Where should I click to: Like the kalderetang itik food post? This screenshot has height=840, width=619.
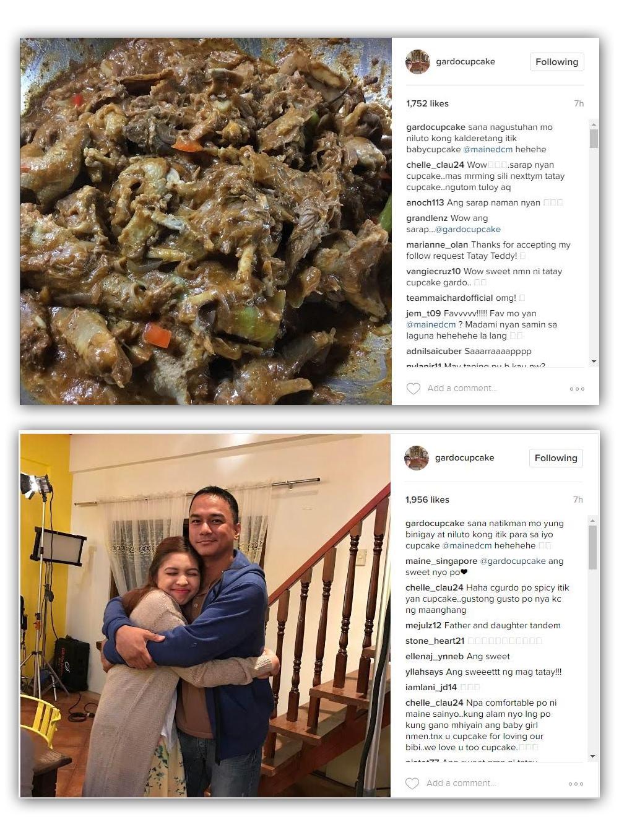click(x=413, y=389)
